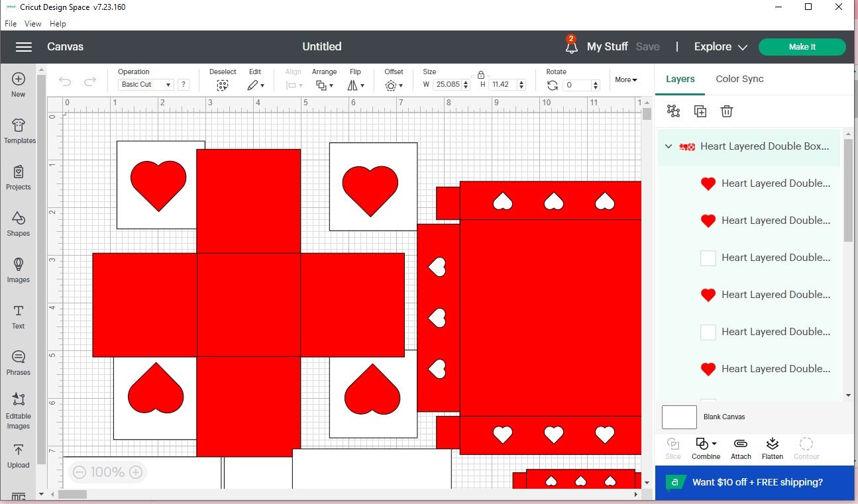Toggle the size aspect ratio lock

(x=481, y=75)
